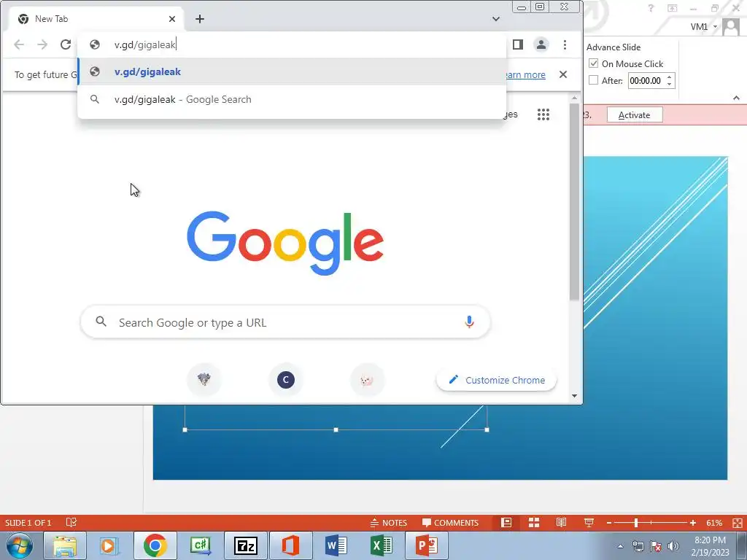The width and height of the screenshot is (747, 560).
Task: Click the Chrome address bar text
Action: [x=145, y=44]
